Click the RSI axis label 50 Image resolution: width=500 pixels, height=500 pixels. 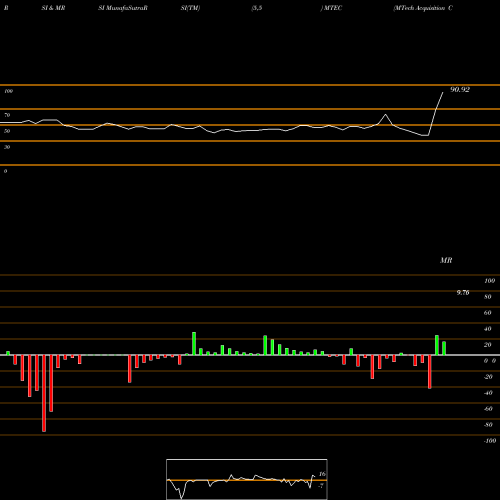point(7,131)
